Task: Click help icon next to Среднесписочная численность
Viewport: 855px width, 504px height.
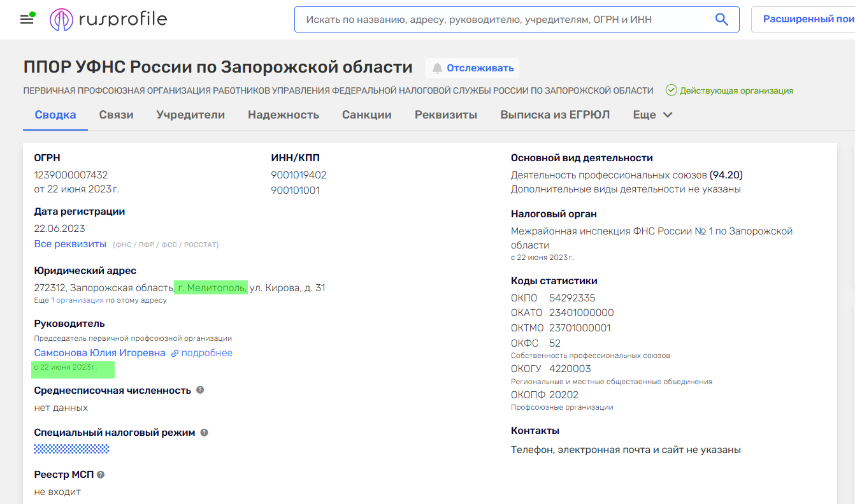Action: (200, 390)
